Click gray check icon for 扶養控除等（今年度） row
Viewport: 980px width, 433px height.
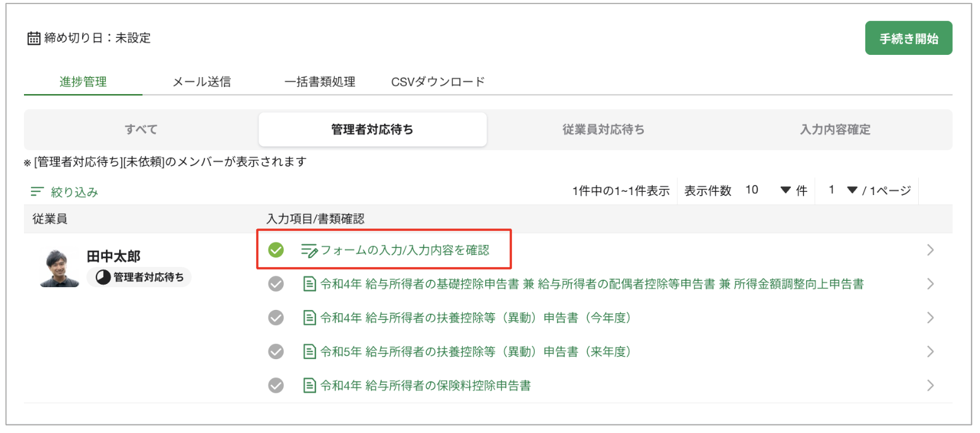point(276,317)
